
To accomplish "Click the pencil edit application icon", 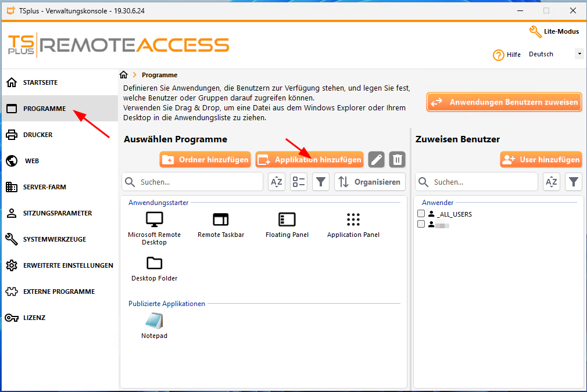I will (x=376, y=160).
